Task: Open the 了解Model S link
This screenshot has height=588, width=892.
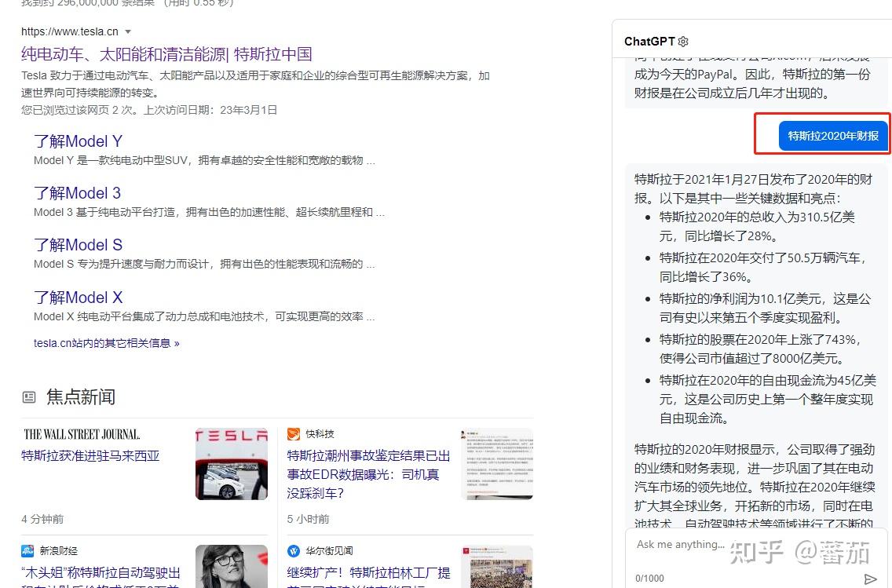Action: (x=78, y=245)
